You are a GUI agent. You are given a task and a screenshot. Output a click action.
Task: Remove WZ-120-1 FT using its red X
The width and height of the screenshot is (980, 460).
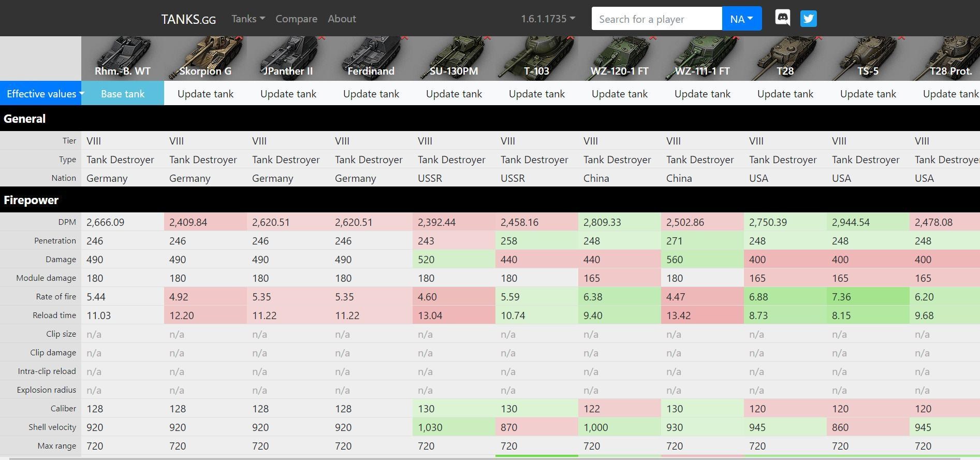point(653,38)
